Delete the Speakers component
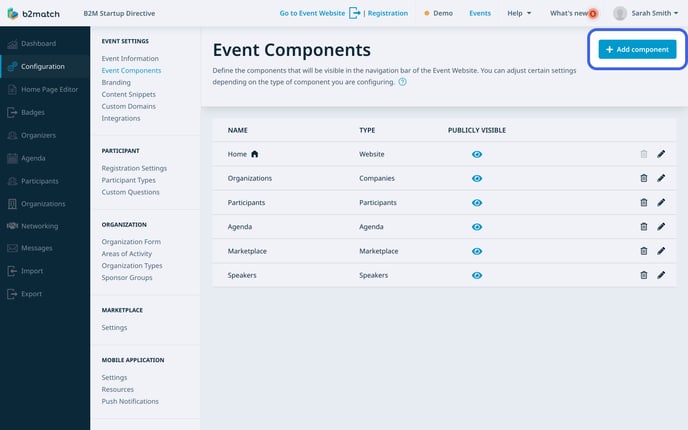The width and height of the screenshot is (688, 430). tap(644, 275)
